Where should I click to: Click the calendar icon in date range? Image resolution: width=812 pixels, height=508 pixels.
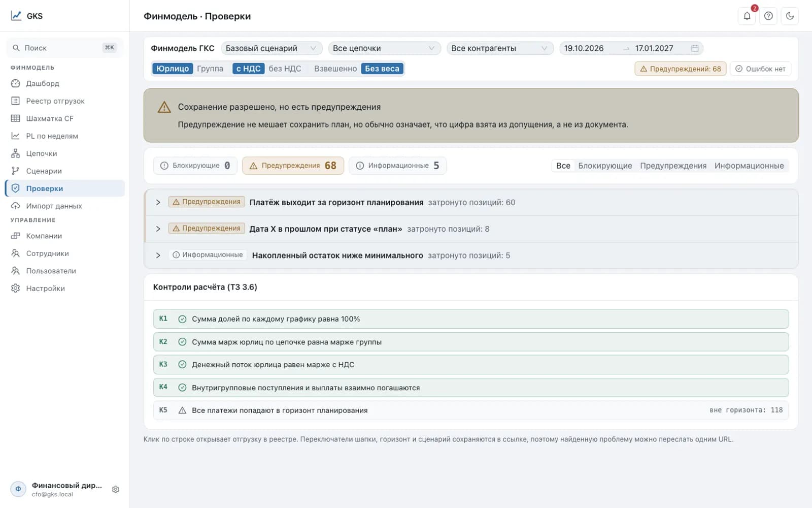click(x=695, y=48)
